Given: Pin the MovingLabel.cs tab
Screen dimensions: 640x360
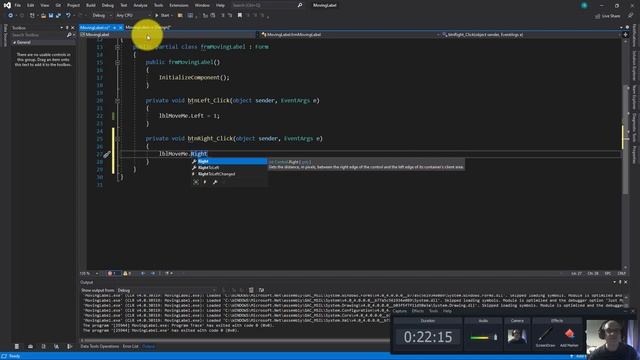Looking at the screenshot, I should tap(114, 27).
